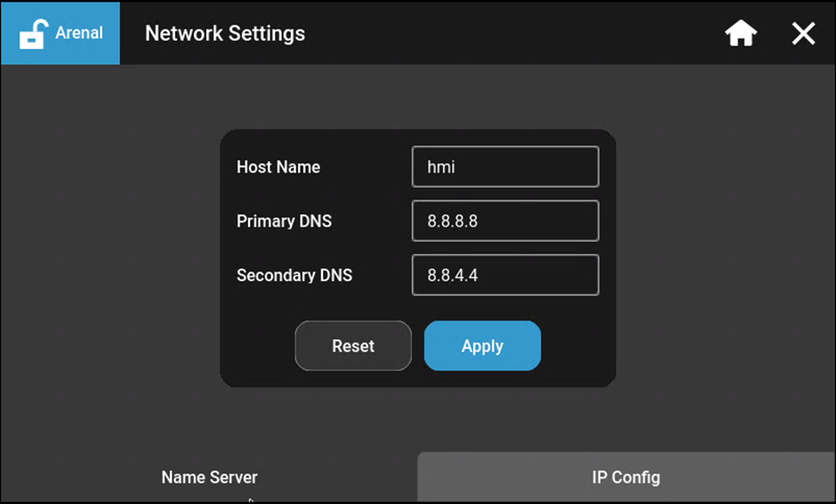This screenshot has width=836, height=504.
Task: Switch to the Name Server tab
Action: coord(209,477)
